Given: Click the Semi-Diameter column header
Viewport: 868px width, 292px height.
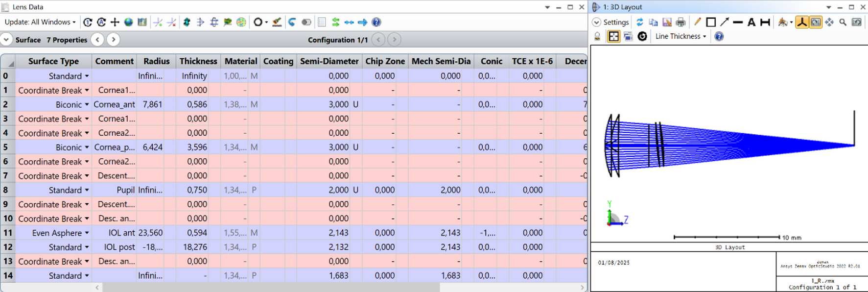Looking at the screenshot, I should click(329, 61).
